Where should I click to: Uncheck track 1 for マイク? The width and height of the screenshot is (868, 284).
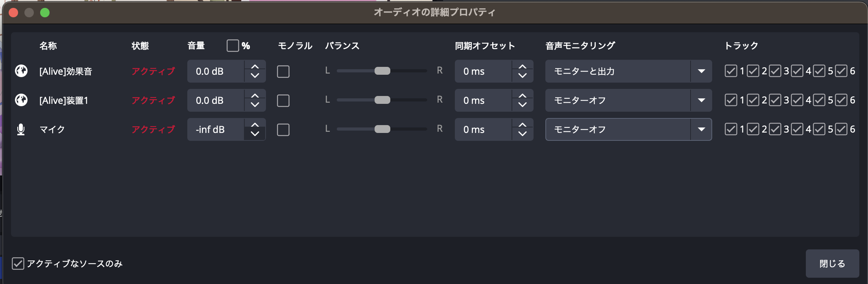pyautogui.click(x=731, y=129)
